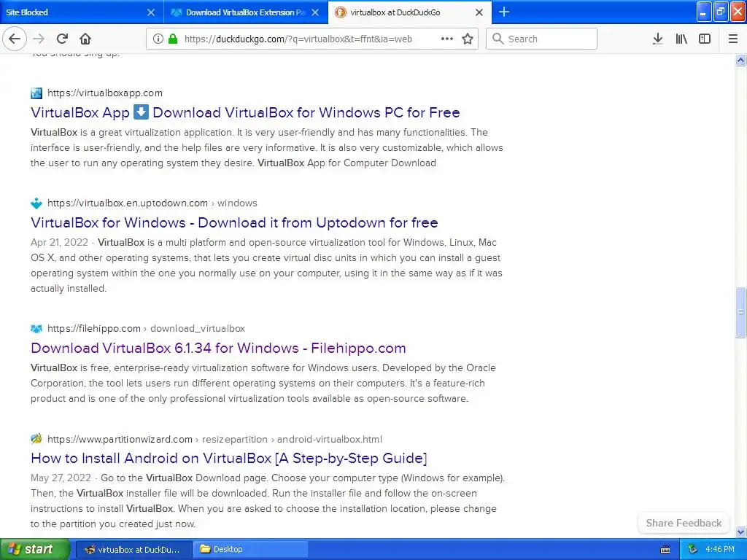Click the https://filehippo.com URL text

94,329
